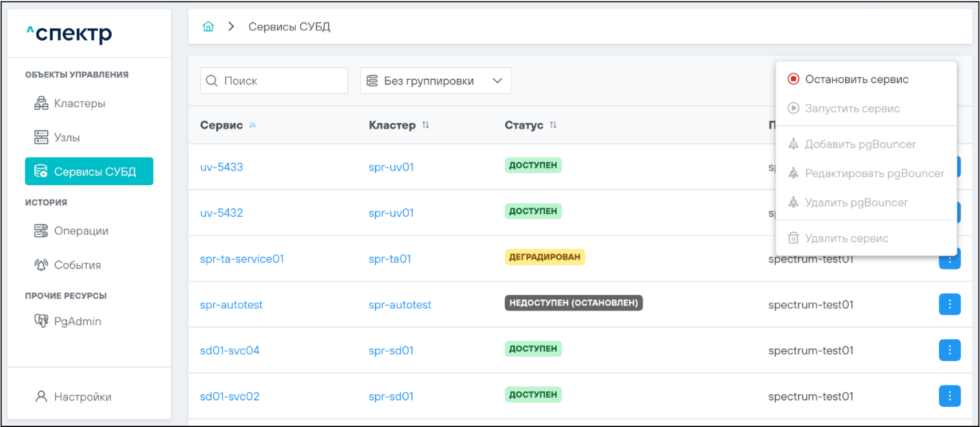The image size is (980, 427).
Task: Sort table by Сервис column icon
Action: (x=253, y=126)
